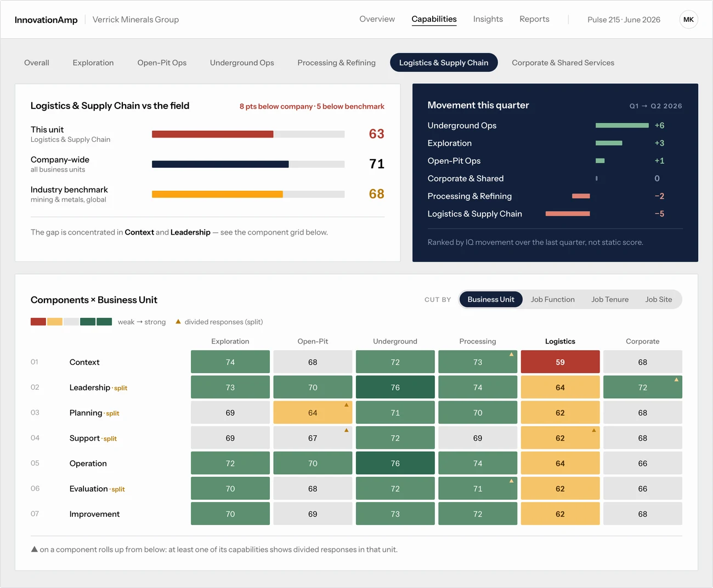Click the Exploration Improvement cell 70
This screenshot has height=588, width=713.
click(230, 513)
